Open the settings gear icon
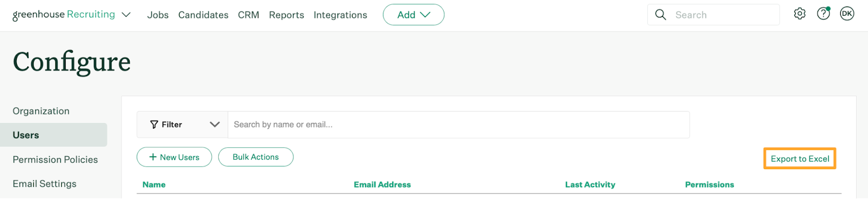Viewport: 868px width, 199px height. 800,14
